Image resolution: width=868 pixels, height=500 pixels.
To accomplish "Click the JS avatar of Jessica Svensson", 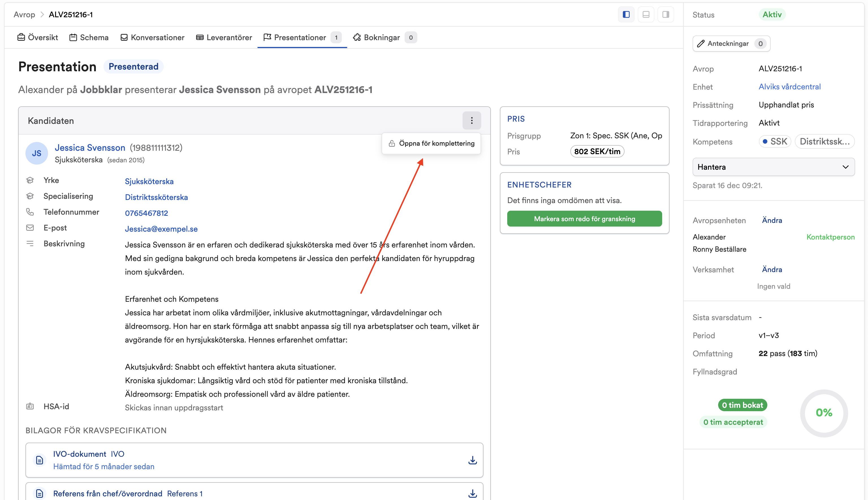I will tap(37, 154).
